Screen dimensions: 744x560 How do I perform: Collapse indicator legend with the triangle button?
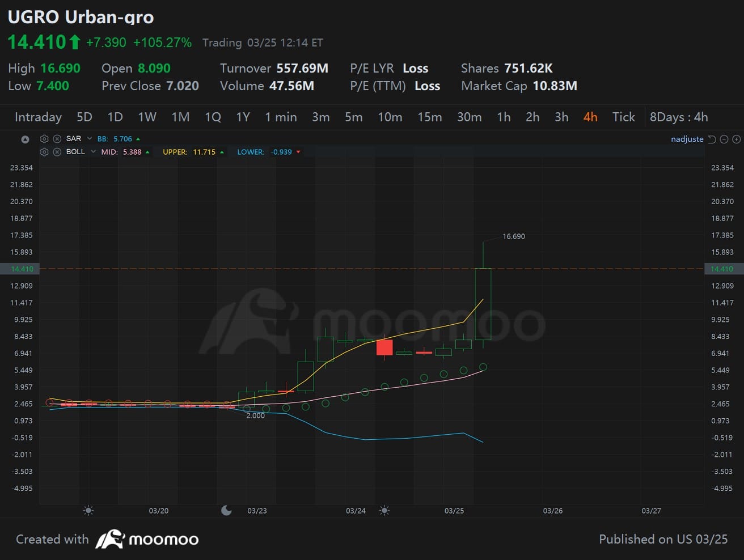[25, 139]
